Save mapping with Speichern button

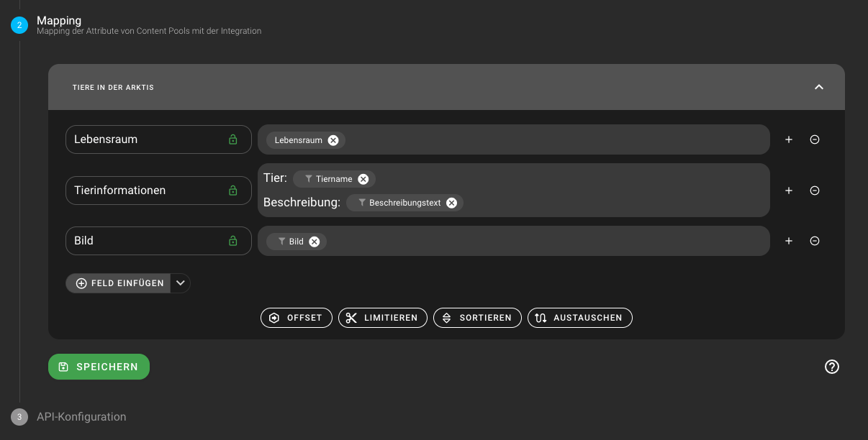click(99, 367)
